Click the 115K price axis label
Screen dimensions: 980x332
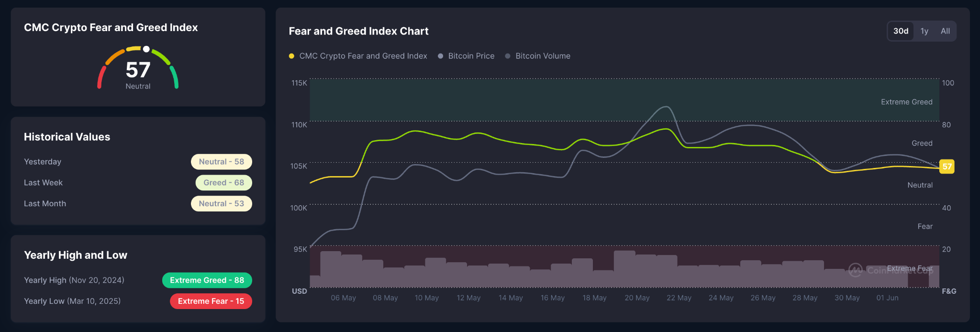299,83
